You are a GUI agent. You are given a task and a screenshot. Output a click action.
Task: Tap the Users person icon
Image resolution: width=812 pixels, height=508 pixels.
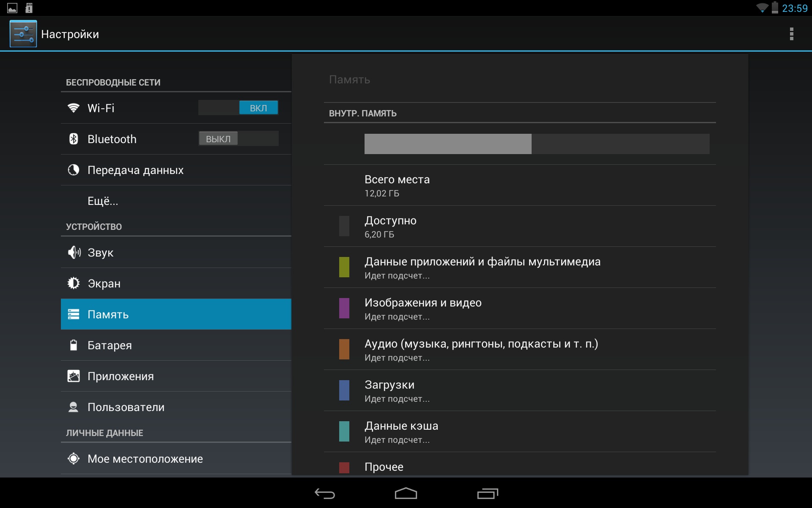74,407
